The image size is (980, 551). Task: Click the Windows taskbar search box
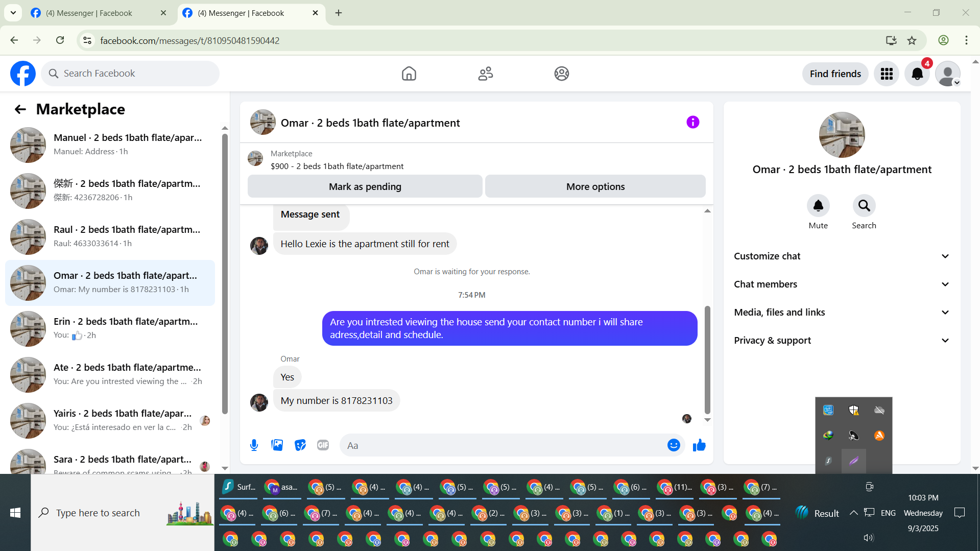click(x=123, y=513)
